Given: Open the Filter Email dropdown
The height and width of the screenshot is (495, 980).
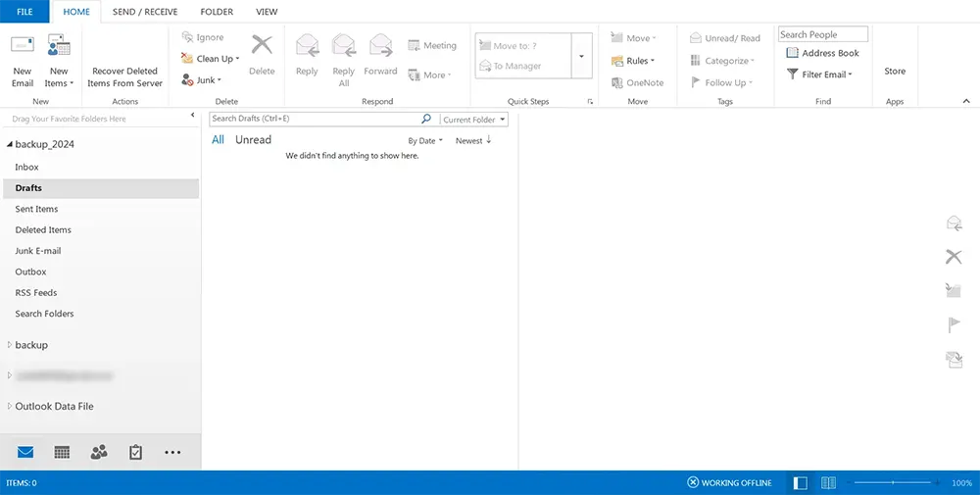Looking at the screenshot, I should click(x=818, y=74).
